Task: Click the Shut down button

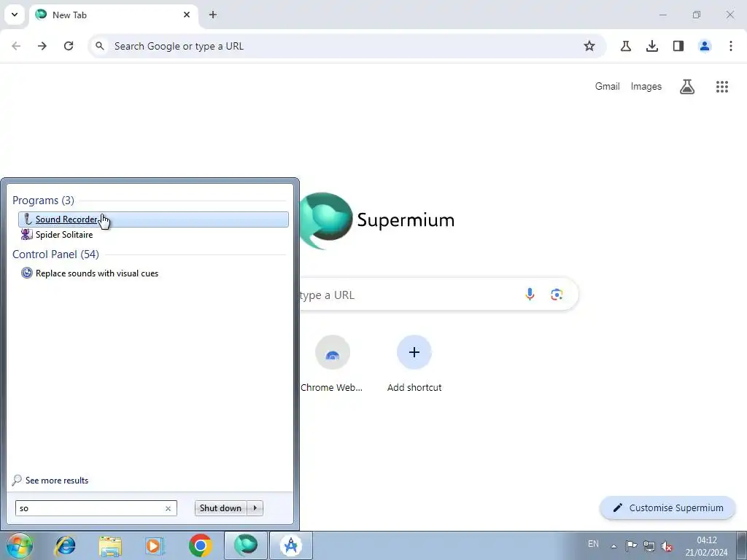Action: tap(220, 508)
